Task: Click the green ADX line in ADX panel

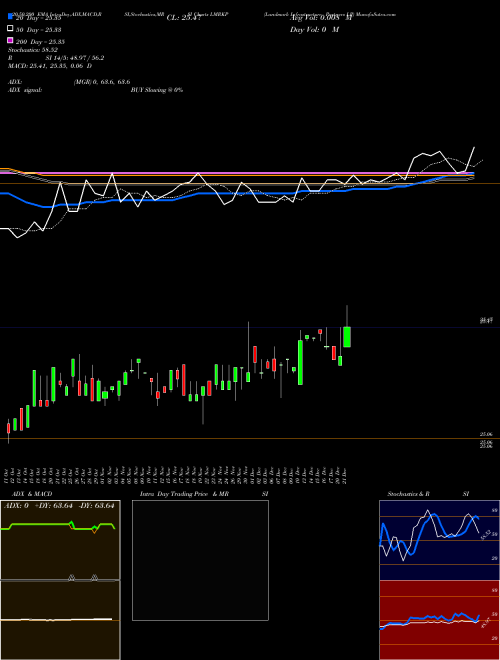Action: (58, 526)
